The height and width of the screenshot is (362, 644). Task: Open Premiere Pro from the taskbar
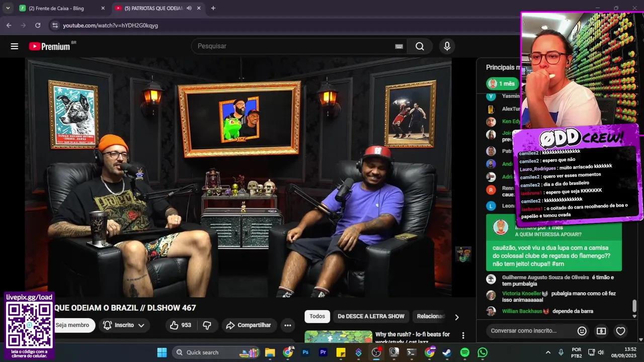tap(323, 352)
